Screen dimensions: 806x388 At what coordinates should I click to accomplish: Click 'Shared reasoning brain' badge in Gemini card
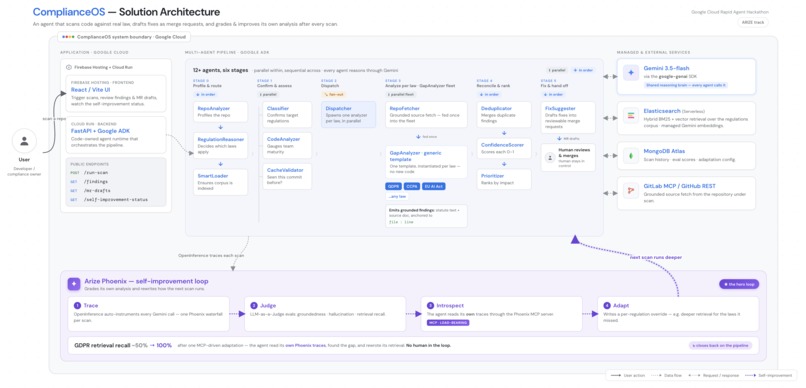click(685, 85)
